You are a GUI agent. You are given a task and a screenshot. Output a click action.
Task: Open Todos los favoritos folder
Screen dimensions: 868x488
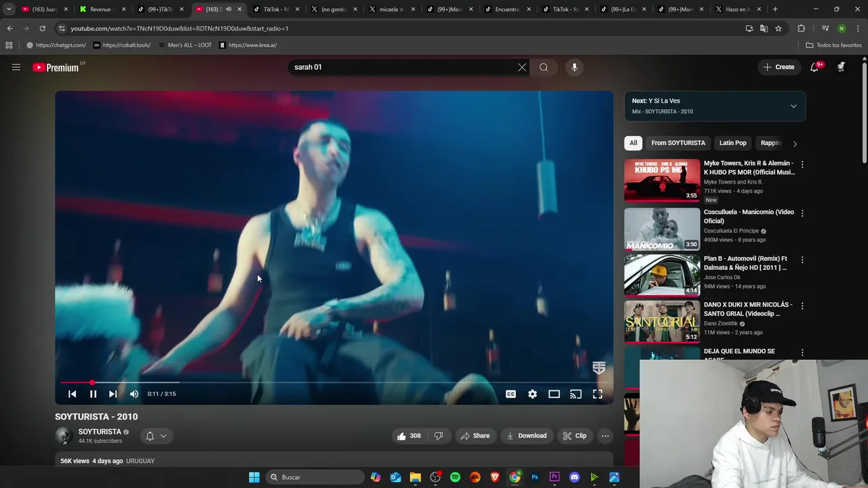tap(833, 45)
